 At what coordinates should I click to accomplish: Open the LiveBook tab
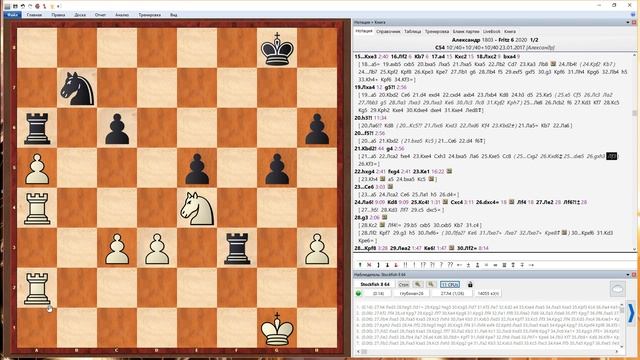[491, 31]
